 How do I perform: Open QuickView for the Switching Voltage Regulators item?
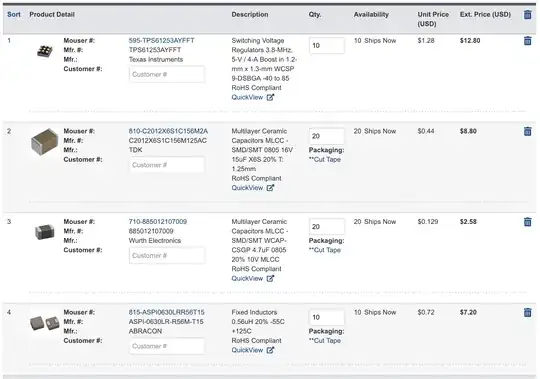[x=247, y=97]
